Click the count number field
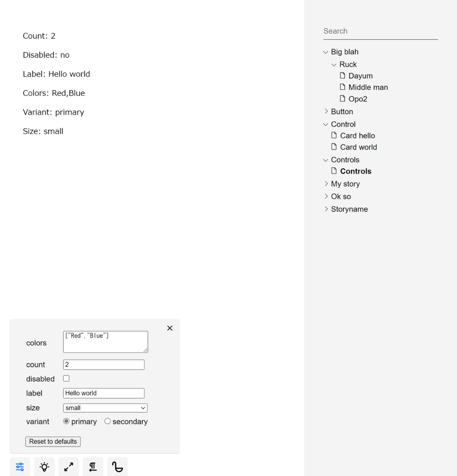The height and width of the screenshot is (476, 457). tap(104, 365)
